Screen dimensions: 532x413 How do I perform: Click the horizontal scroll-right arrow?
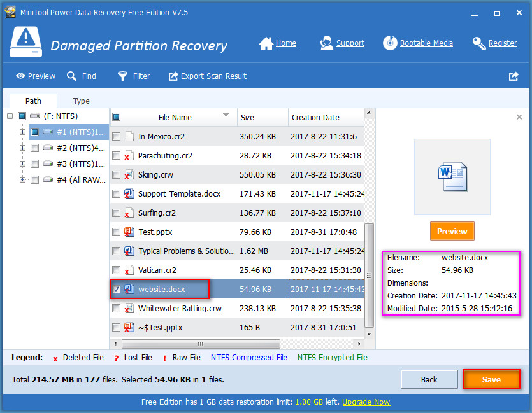point(359,344)
